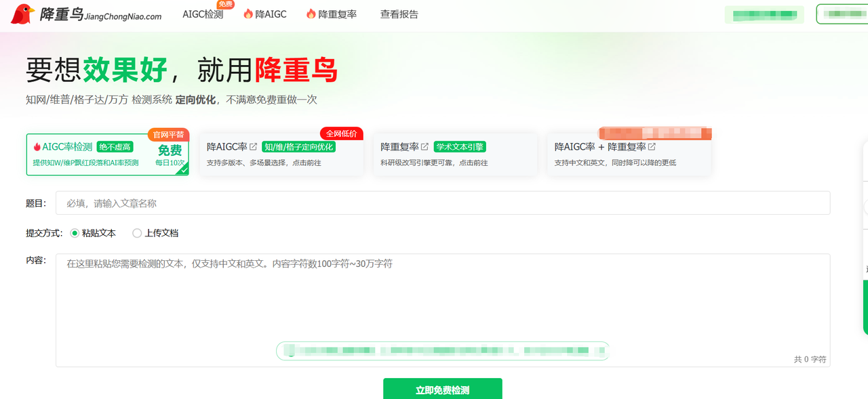
Task: Click the green-outlined notice bar inside the content box
Action: pos(443,351)
